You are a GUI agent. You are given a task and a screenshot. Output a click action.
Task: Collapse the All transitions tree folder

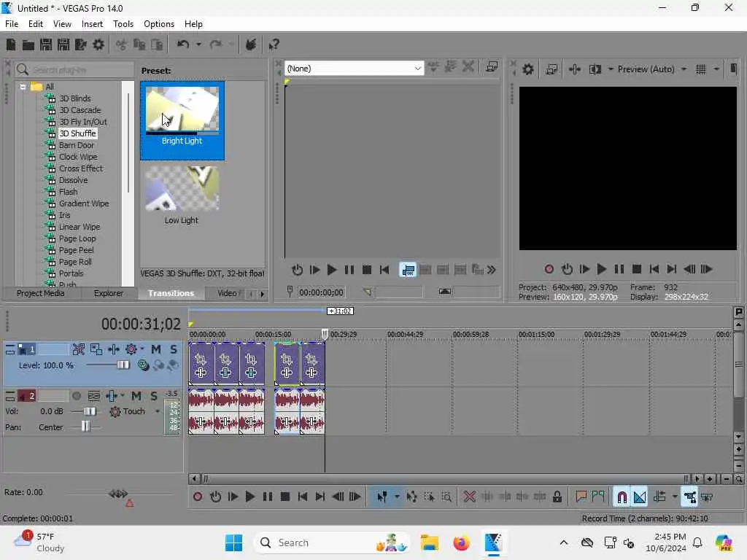coord(23,87)
